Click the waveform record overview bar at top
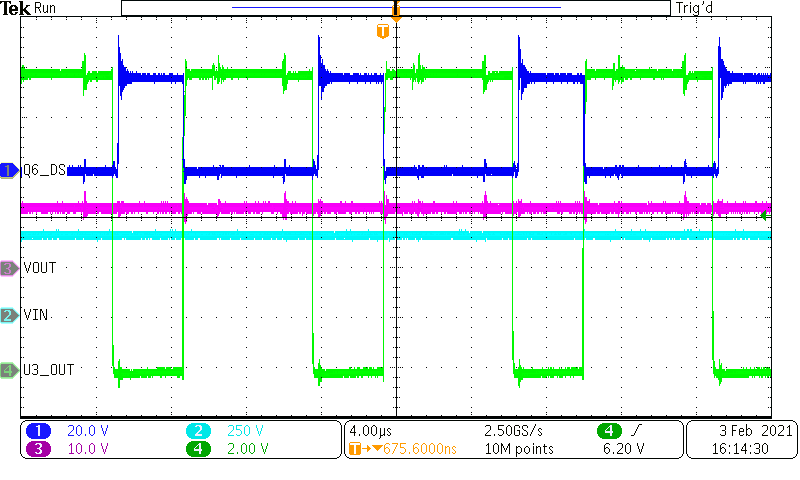Viewport: 800px width, 480px height. (395, 8)
